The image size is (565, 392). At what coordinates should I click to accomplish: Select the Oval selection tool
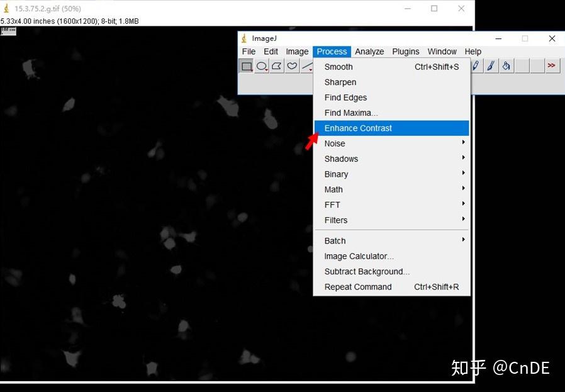(x=262, y=65)
